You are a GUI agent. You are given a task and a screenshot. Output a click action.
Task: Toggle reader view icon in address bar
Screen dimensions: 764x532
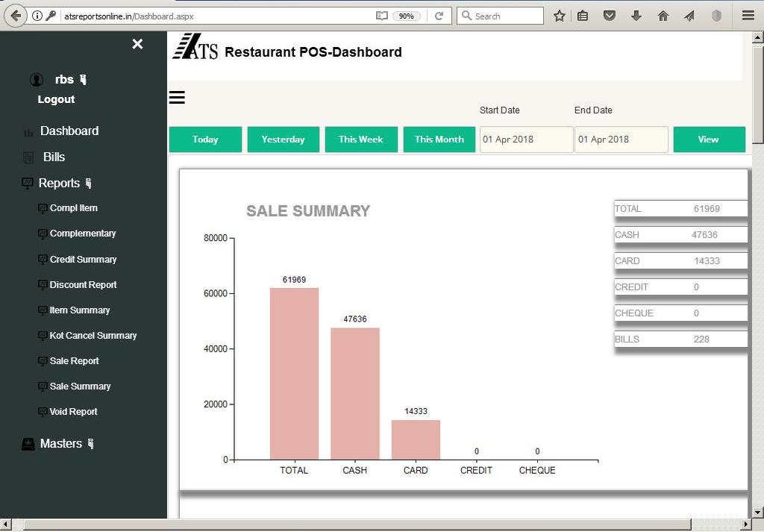point(382,16)
